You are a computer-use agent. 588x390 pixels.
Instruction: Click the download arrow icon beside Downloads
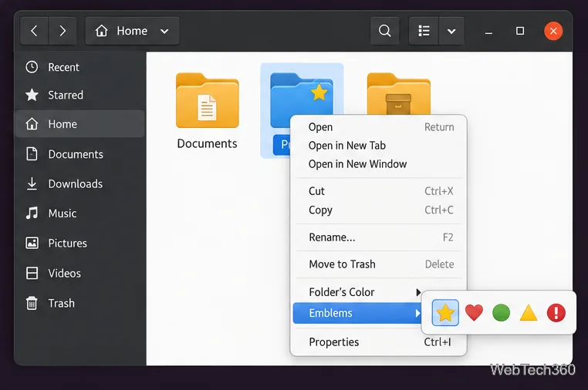32,183
